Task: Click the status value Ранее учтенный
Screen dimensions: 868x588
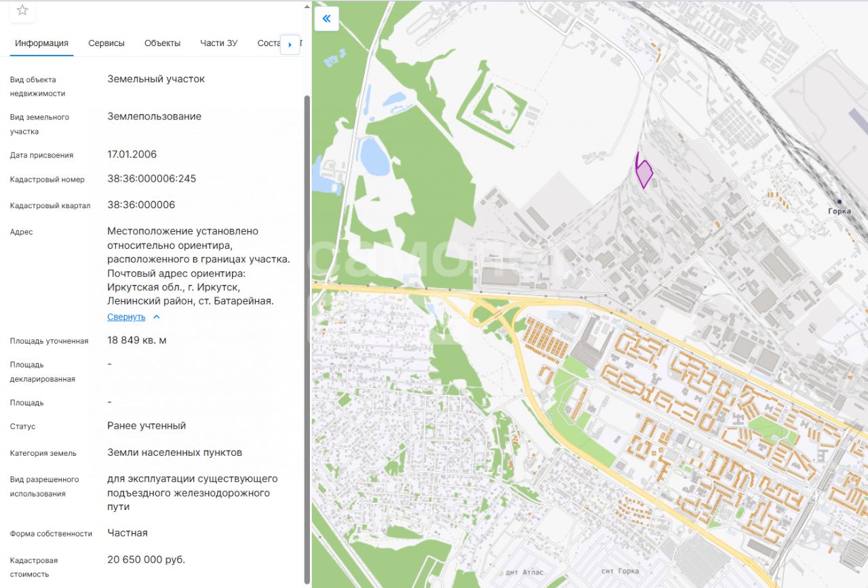Action: pyautogui.click(x=146, y=426)
